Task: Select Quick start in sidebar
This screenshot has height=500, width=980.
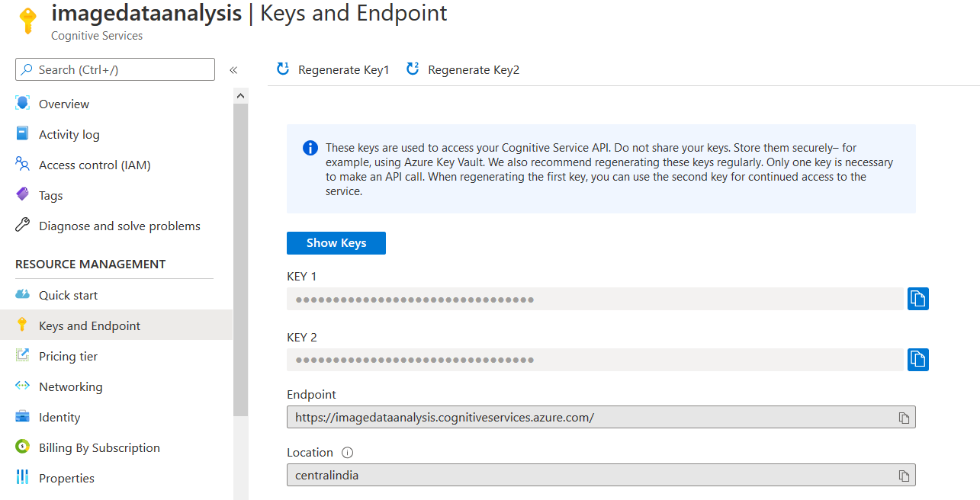Action: pyautogui.click(x=68, y=296)
